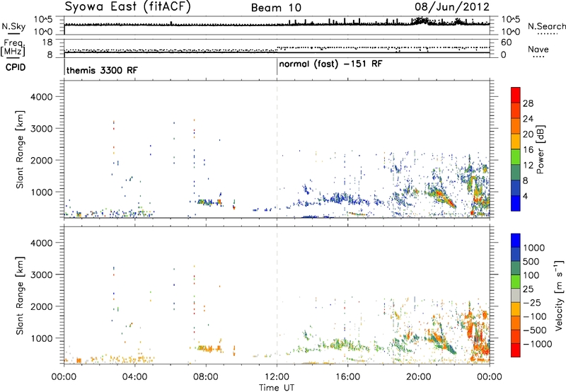Viewport: 566px width, 392px height.
Task: Click "4000" range tick on the power panel
Action: [x=42, y=97]
